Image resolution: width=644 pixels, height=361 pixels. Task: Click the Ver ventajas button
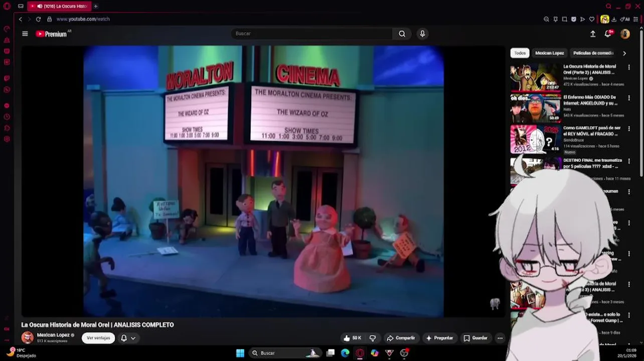pyautogui.click(x=98, y=338)
